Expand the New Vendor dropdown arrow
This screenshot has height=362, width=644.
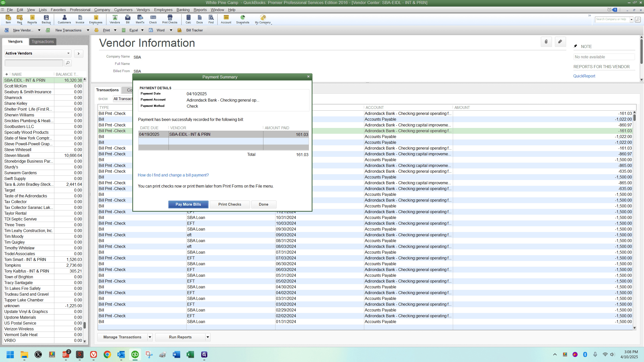(39, 30)
